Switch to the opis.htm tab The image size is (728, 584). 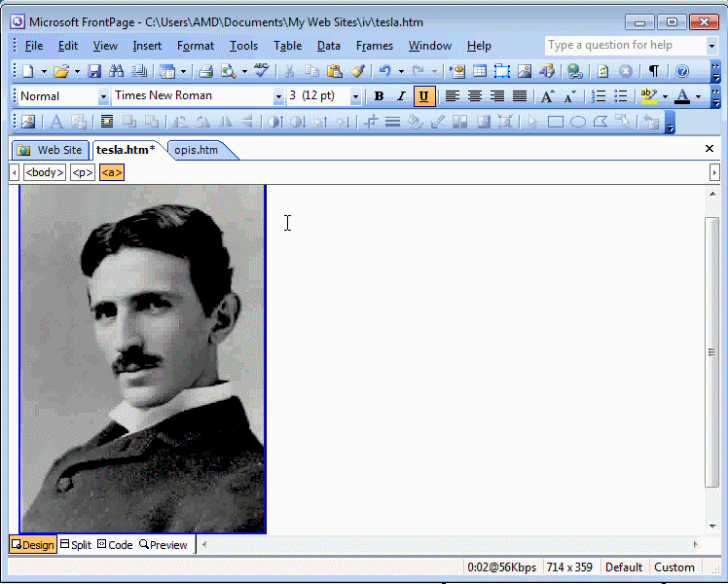(196, 150)
